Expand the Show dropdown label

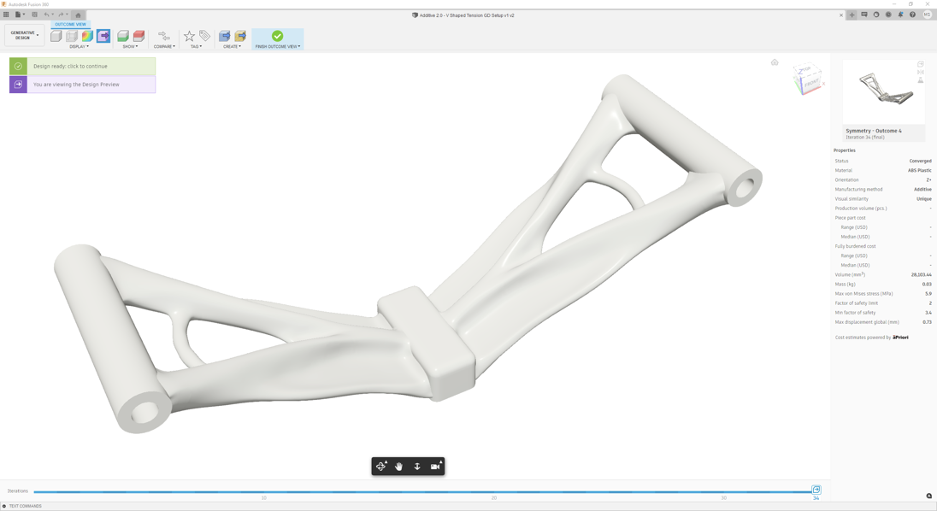(130, 46)
